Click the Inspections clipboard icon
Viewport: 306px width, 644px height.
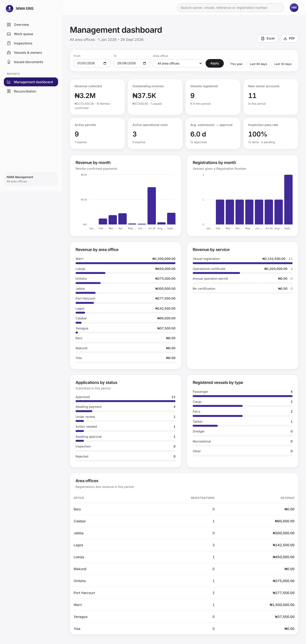[9, 43]
